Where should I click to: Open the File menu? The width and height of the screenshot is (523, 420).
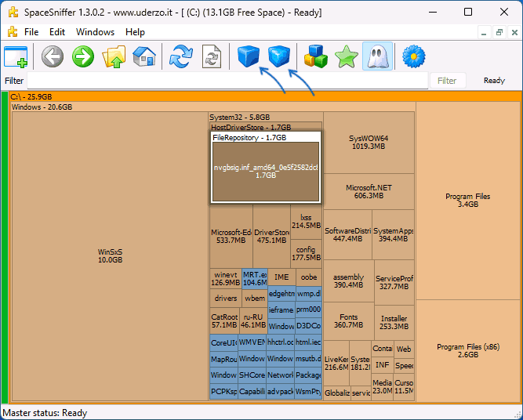point(31,32)
